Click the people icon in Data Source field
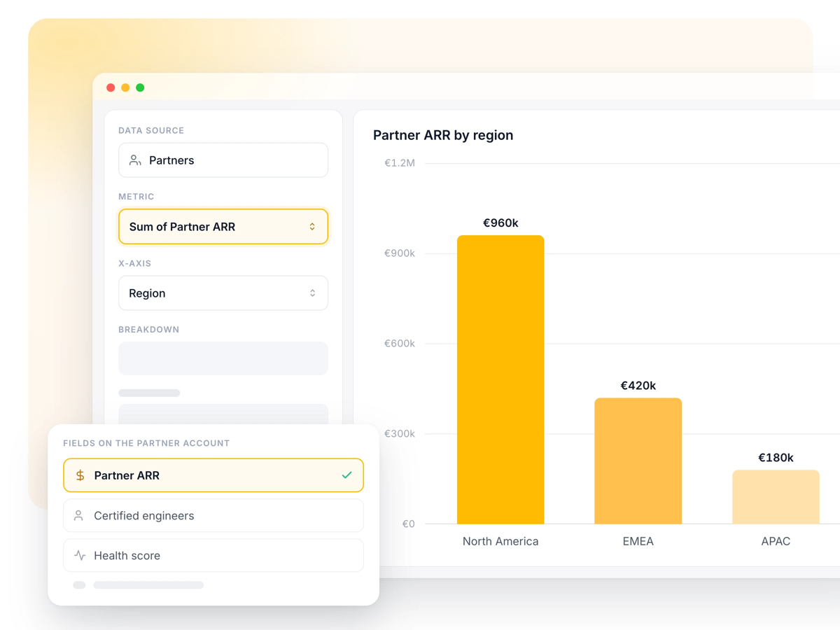 click(135, 160)
